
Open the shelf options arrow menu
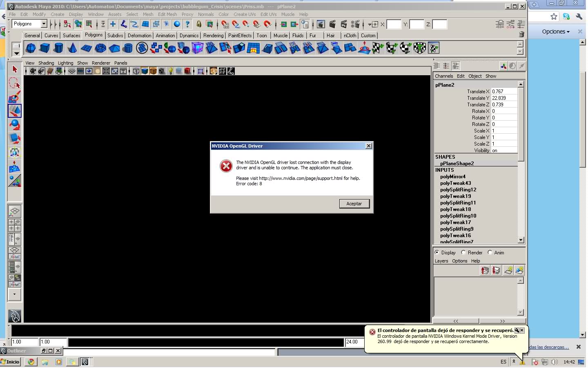point(16,53)
